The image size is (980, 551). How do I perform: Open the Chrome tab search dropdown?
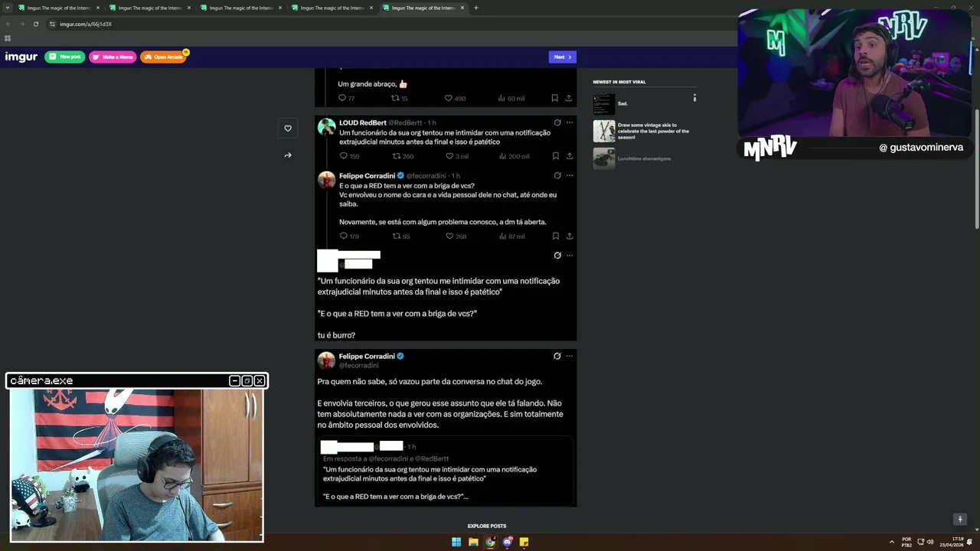8,8
